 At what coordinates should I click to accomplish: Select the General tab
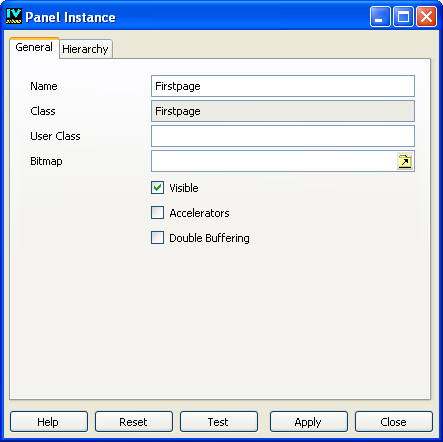tap(34, 47)
